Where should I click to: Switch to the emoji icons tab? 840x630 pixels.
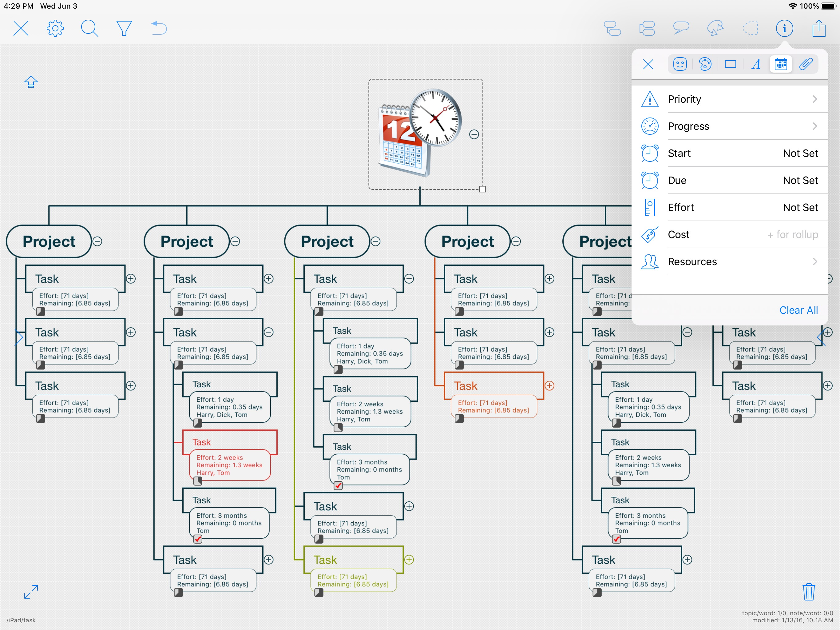coord(680,64)
